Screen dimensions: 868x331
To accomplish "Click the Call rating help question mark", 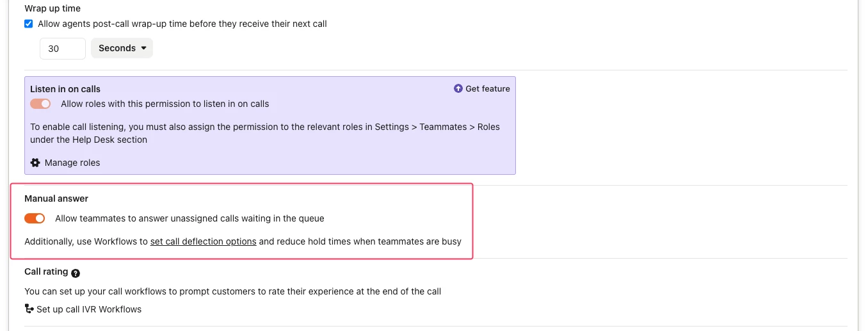I will click(76, 273).
